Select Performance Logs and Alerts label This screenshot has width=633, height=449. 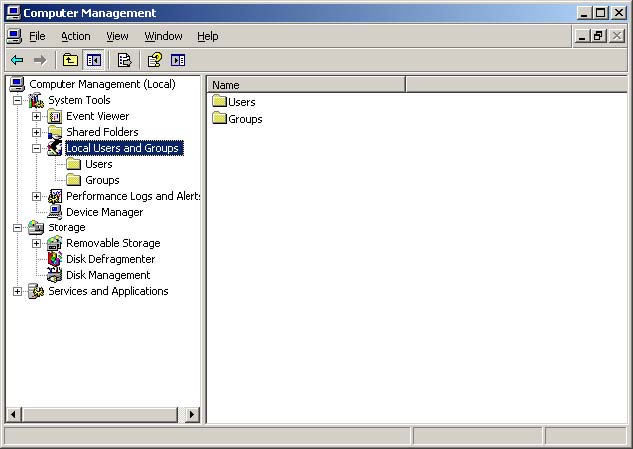click(133, 196)
